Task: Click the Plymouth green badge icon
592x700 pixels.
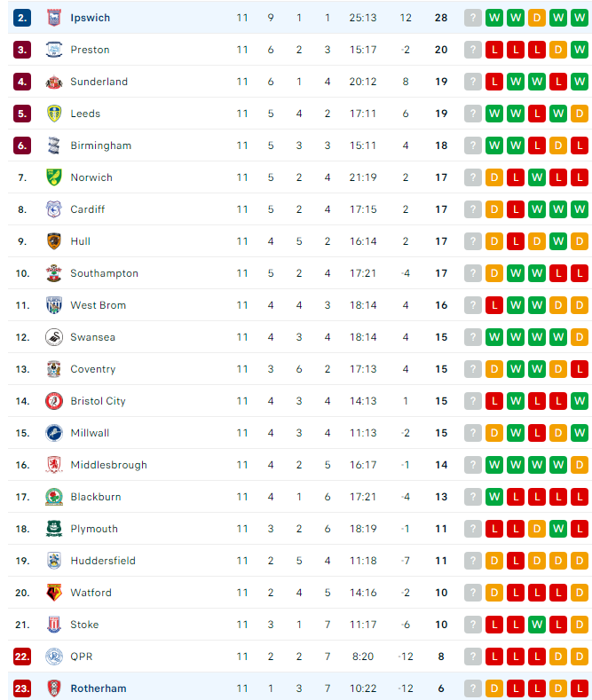Action: (54, 529)
